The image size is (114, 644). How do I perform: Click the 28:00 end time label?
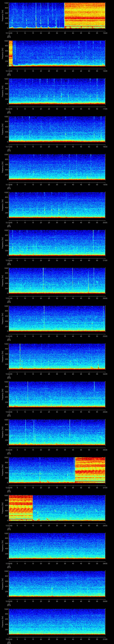click(x=105, y=525)
